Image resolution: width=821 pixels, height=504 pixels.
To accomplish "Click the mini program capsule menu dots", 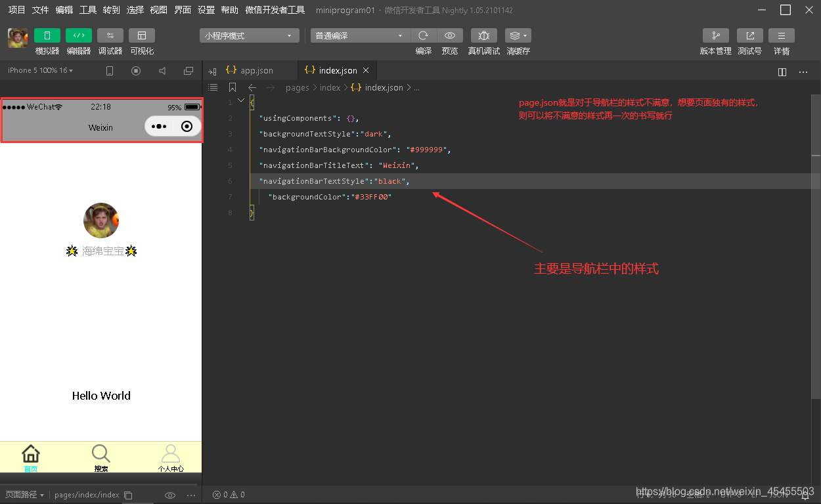I will click(159, 127).
